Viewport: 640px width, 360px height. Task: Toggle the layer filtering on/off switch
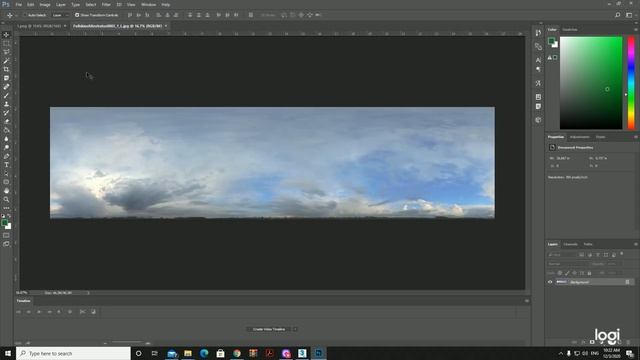click(622, 254)
